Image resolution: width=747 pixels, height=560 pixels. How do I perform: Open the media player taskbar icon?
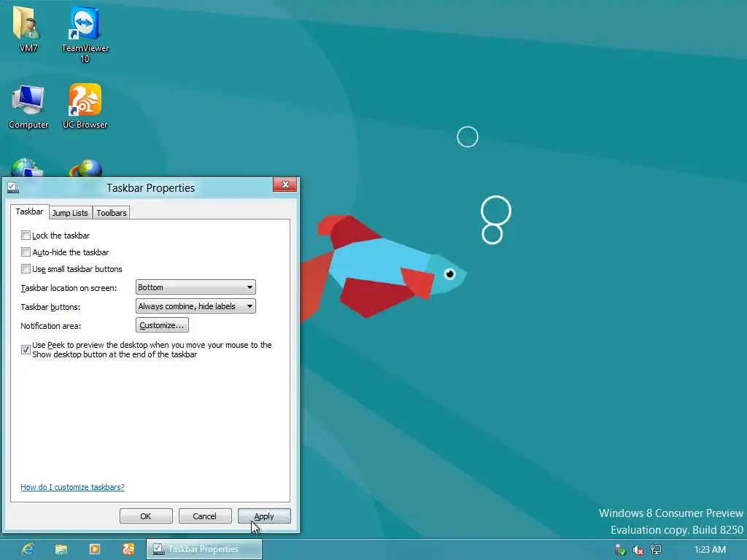pos(95,549)
